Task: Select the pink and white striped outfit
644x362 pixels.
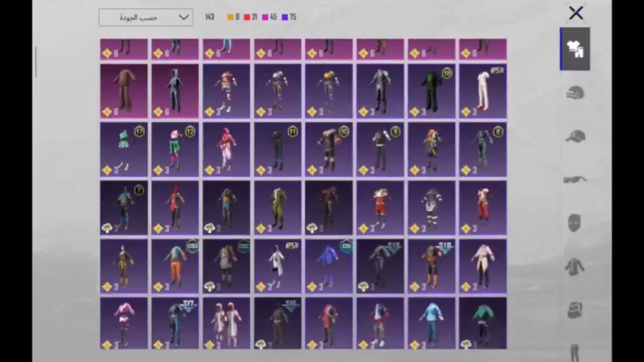Action: point(124,323)
